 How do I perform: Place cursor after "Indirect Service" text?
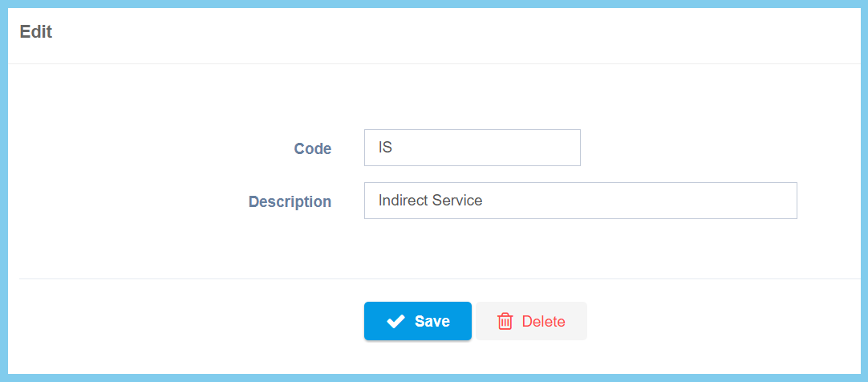(485, 201)
